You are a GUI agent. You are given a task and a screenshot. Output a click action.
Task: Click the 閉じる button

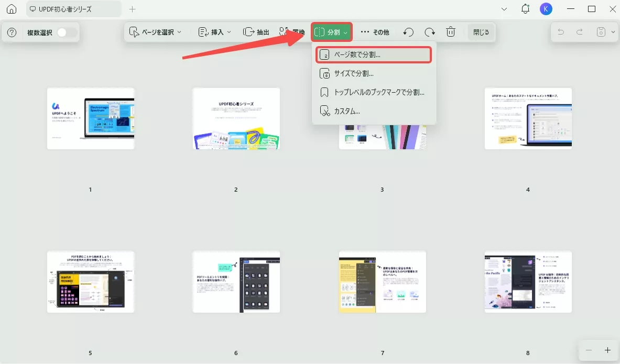[x=481, y=32]
